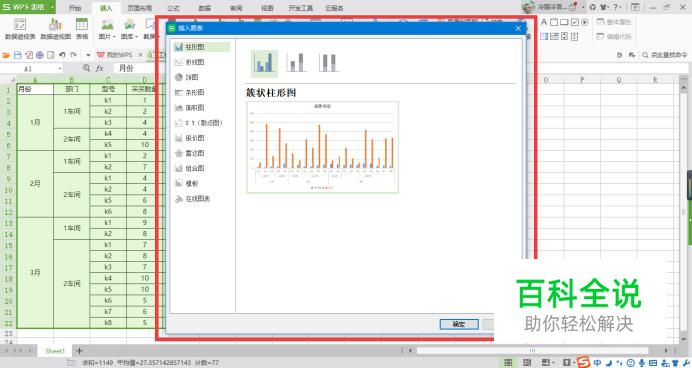Image resolution: width=692 pixels, height=368 pixels.
Task: Select 柱形图 column chart category
Action: pyautogui.click(x=201, y=47)
